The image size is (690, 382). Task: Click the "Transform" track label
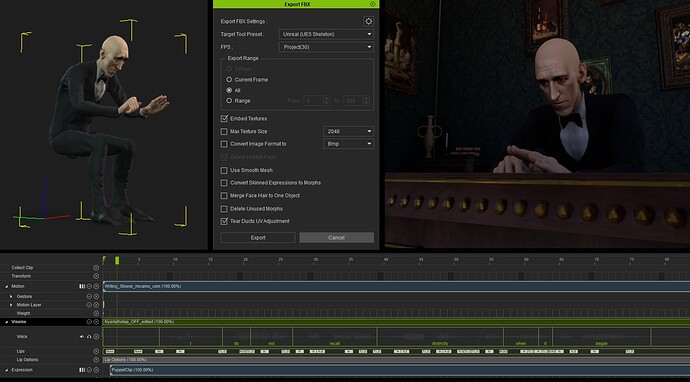click(21, 276)
